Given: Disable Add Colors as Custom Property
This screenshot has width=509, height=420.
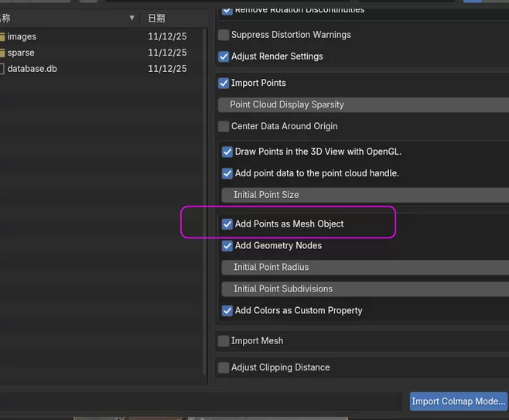Looking at the screenshot, I should (x=227, y=310).
